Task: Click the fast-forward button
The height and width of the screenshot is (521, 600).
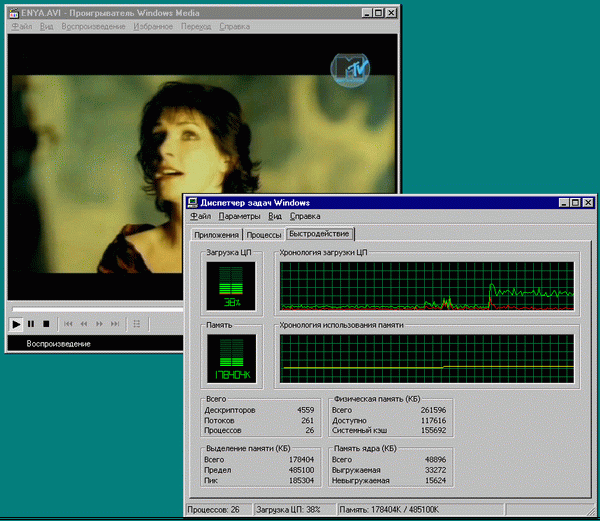Action: pos(100,324)
